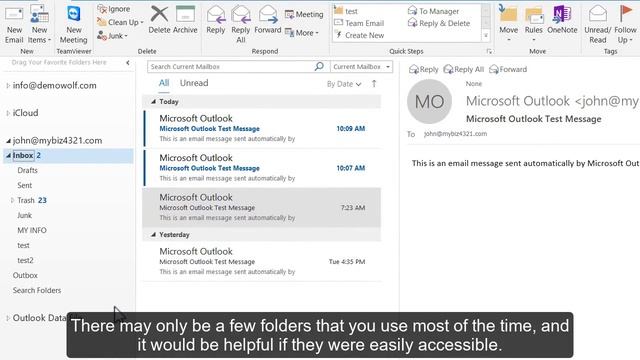
Task: Expand the iCloud account
Action: pos(8,113)
